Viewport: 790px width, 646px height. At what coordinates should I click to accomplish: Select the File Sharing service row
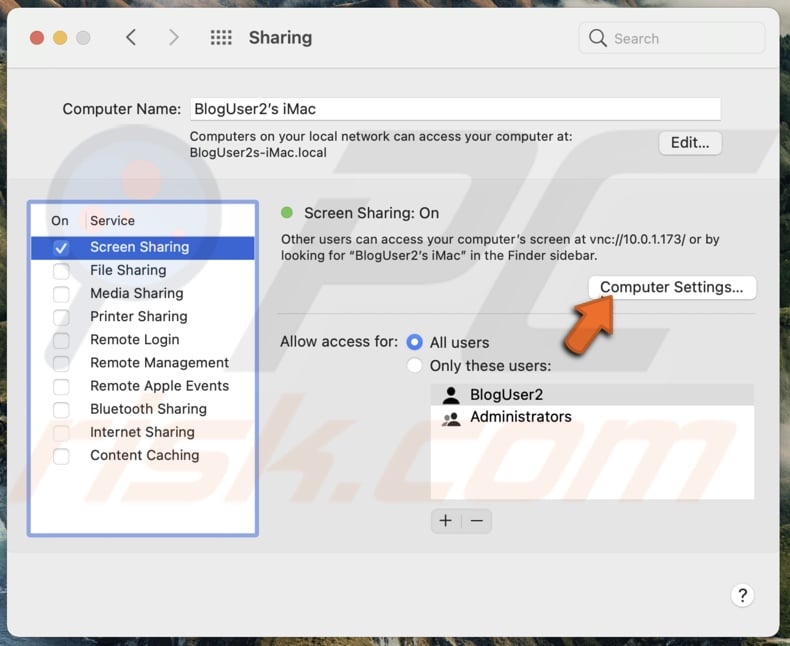click(143, 271)
